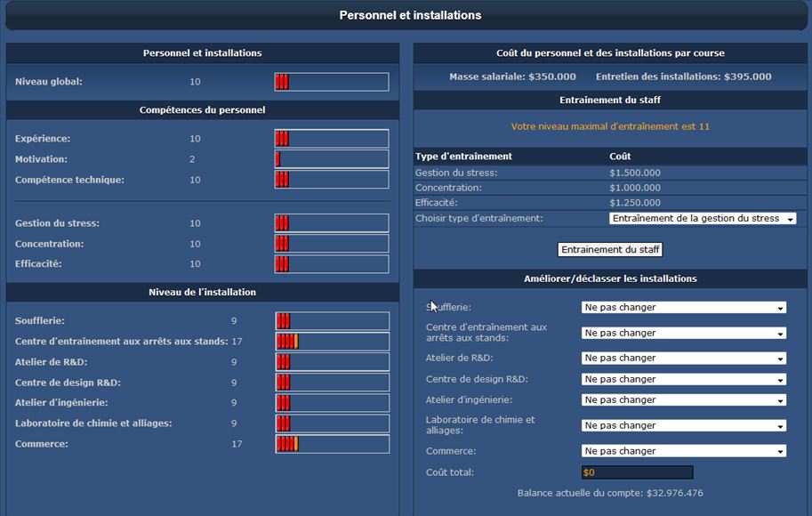Click the 'Choisir type d'entraînement:' label

point(479,219)
